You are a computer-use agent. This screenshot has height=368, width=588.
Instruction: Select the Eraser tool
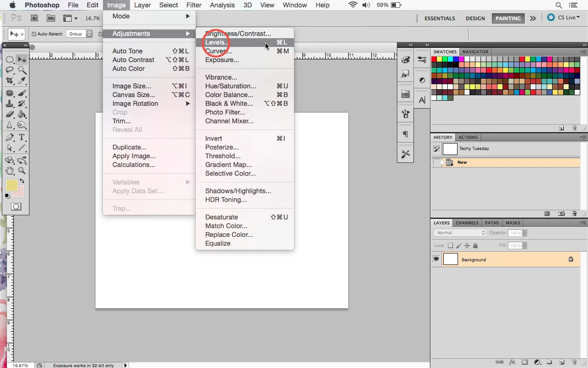(10, 115)
